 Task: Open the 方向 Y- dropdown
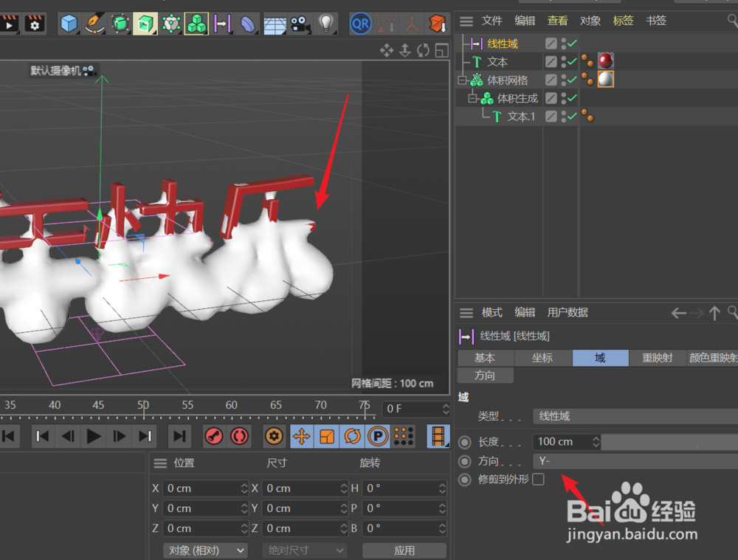coord(635,460)
